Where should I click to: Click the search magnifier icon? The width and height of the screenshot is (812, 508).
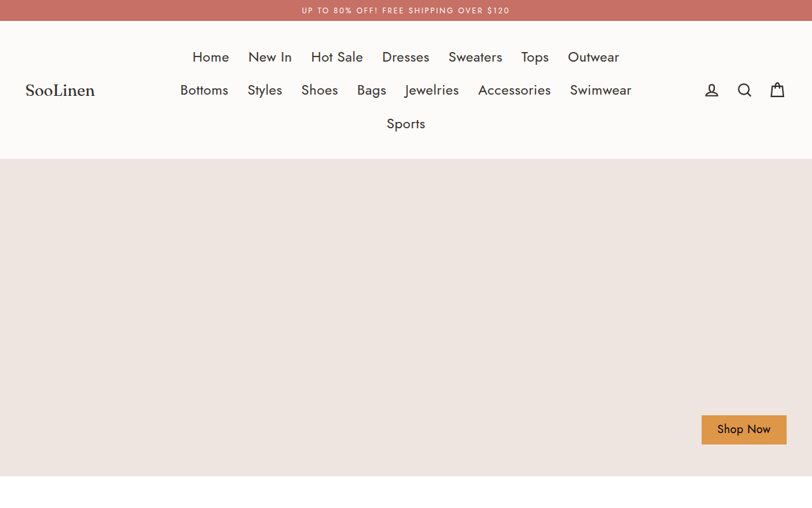[x=745, y=90]
